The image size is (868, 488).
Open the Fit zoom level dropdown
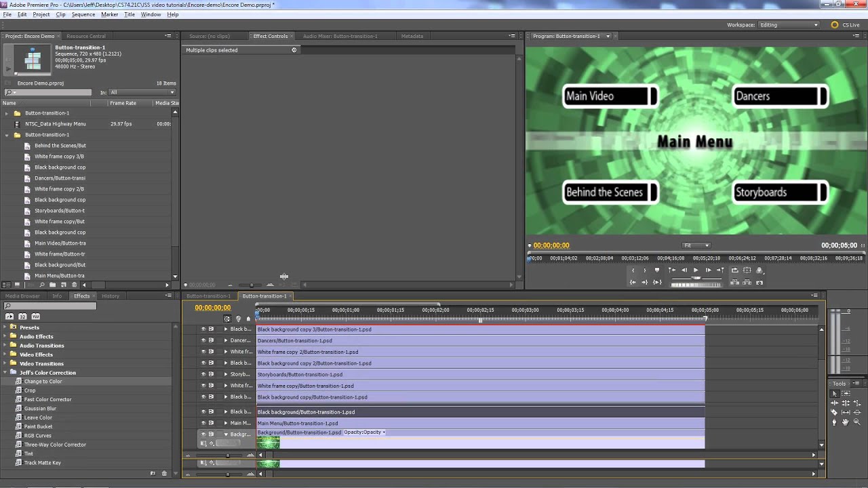(696, 245)
